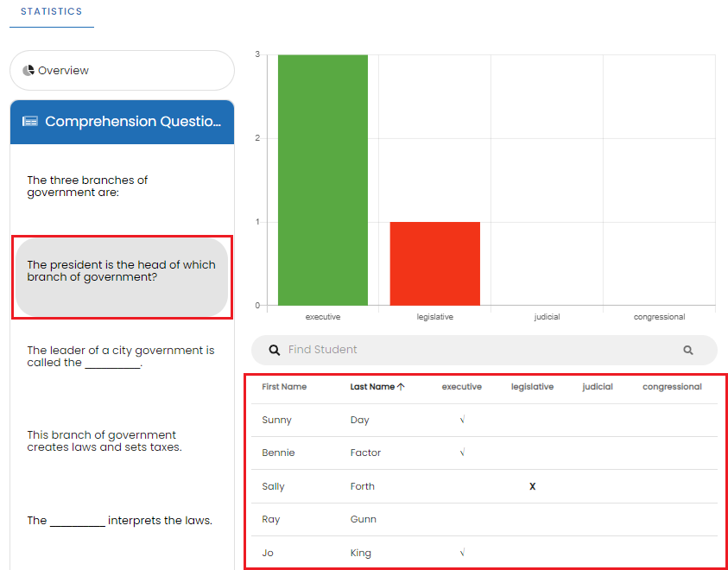Sort by First Name column header
The width and height of the screenshot is (728, 570).
(x=284, y=387)
